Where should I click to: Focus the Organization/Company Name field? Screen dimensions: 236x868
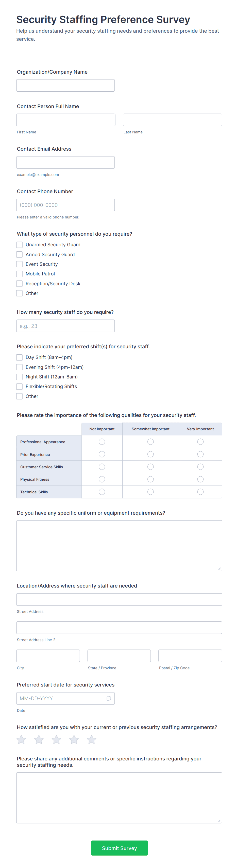pos(65,86)
